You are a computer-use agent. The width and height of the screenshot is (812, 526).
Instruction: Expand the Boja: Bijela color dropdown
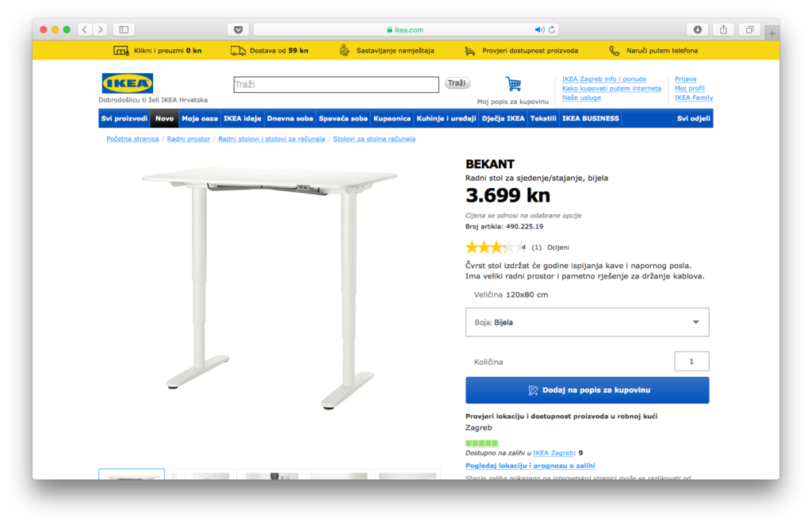click(587, 322)
